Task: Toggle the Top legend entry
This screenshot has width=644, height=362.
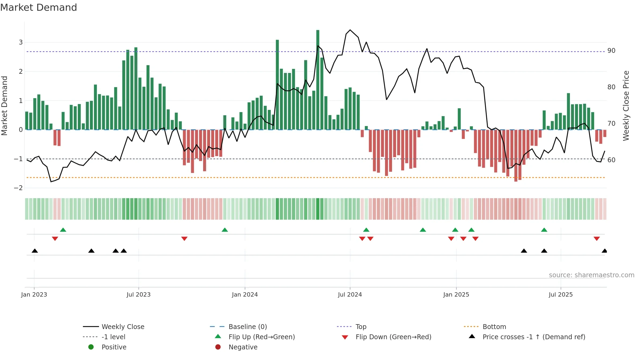Action: coord(352,327)
